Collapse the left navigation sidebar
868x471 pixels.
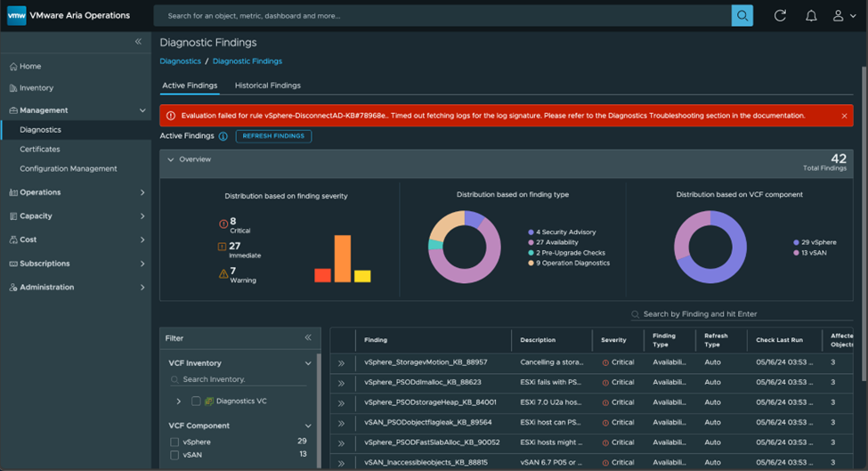pos(138,42)
